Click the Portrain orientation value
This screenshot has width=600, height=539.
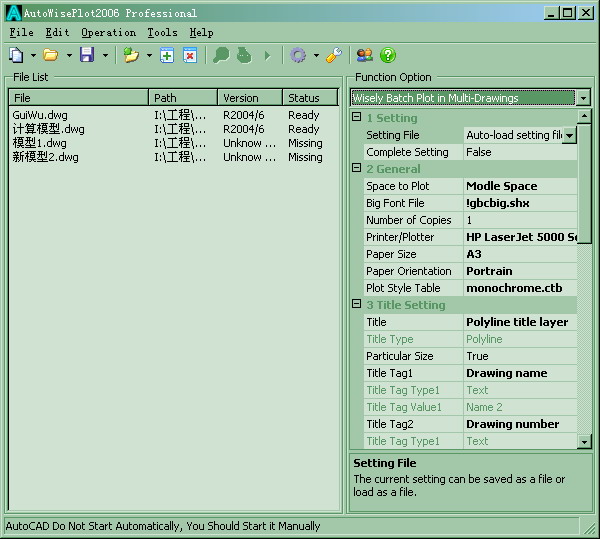520,271
